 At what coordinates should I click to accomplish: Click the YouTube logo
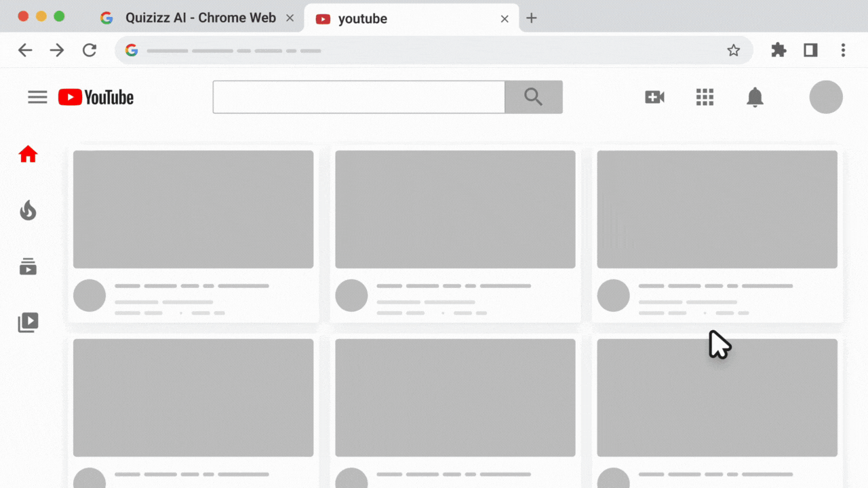96,98
